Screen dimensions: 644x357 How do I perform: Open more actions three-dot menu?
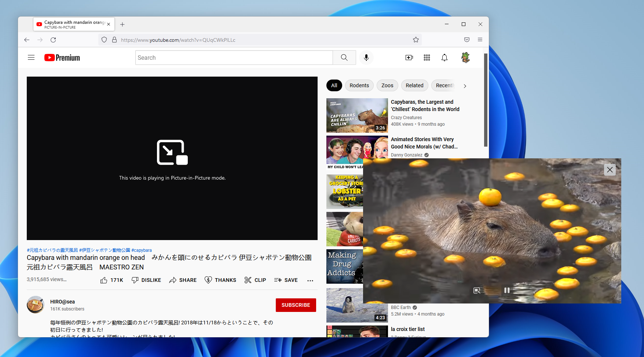[310, 280]
